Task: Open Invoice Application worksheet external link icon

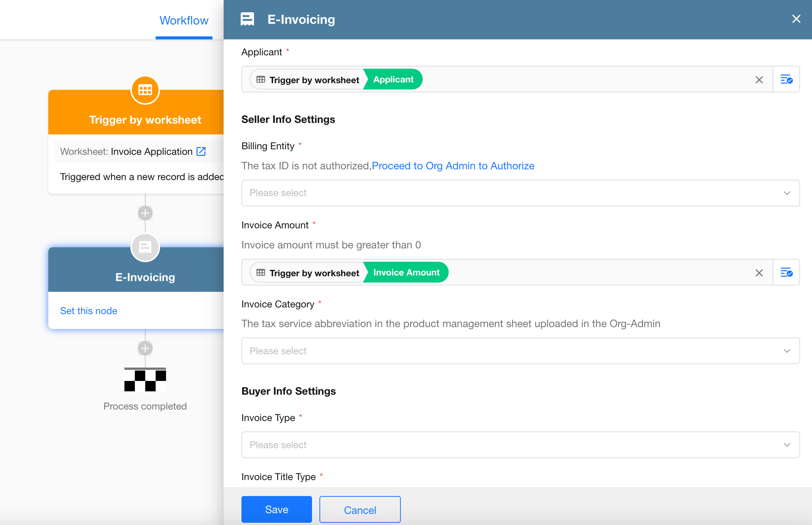Action: pos(201,151)
